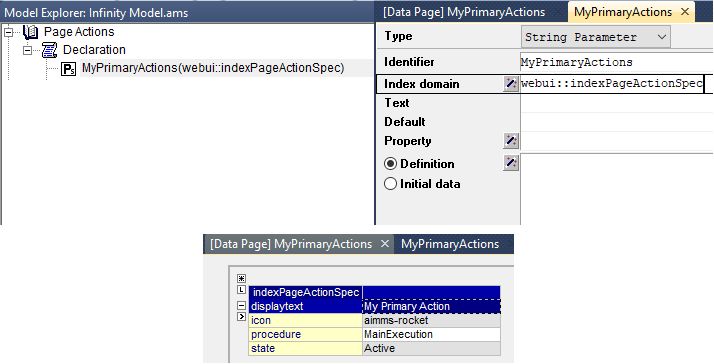Click the Page Actions book icon
This screenshot has width=714, height=364.
(x=30, y=32)
